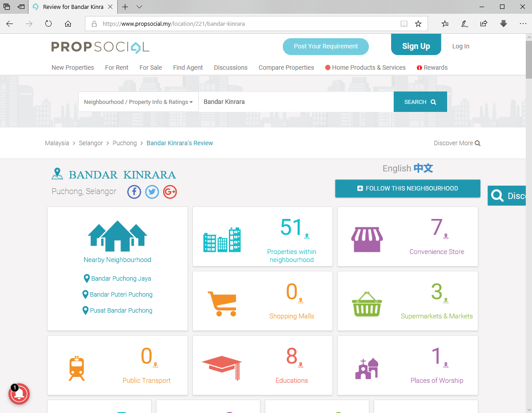532x413 pixels.
Task: Click the Nearby Neighbourhood houses icon
Action: (117, 236)
